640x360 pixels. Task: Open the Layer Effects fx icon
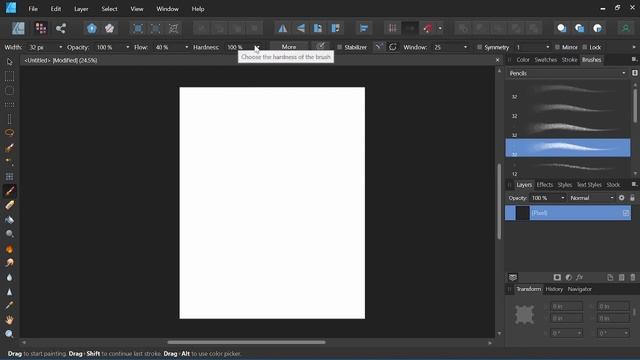tap(580, 277)
